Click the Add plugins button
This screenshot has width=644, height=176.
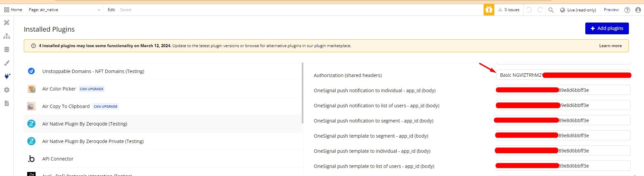[607, 28]
